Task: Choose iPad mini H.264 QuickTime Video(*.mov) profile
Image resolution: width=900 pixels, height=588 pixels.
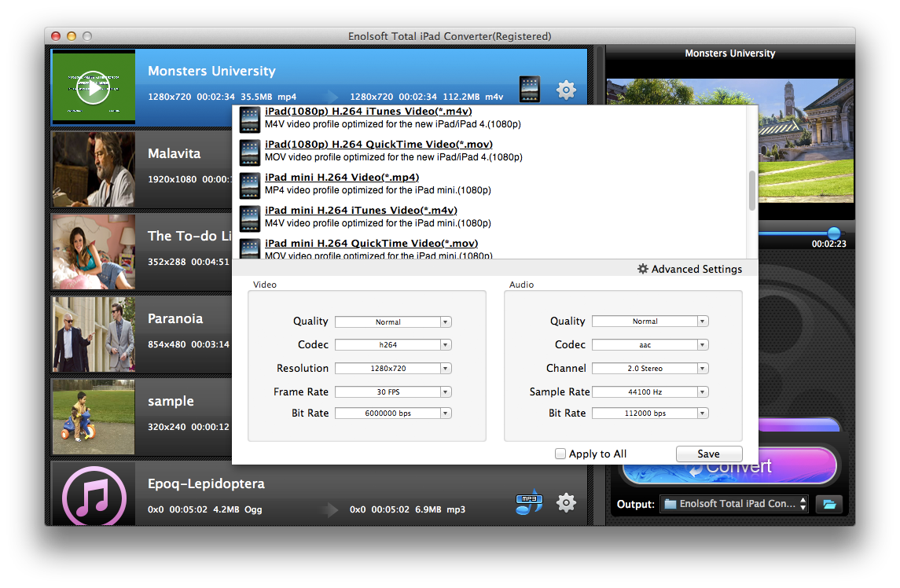Action: [371, 244]
